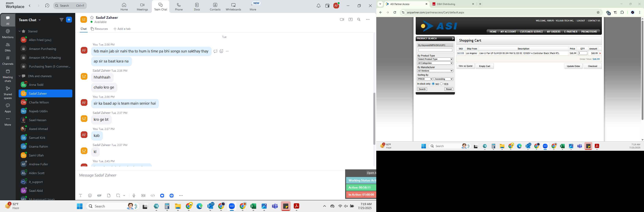Open the filter icon in Team Chat sidebar
Screen dimensions: 644x212
[x=61, y=20]
